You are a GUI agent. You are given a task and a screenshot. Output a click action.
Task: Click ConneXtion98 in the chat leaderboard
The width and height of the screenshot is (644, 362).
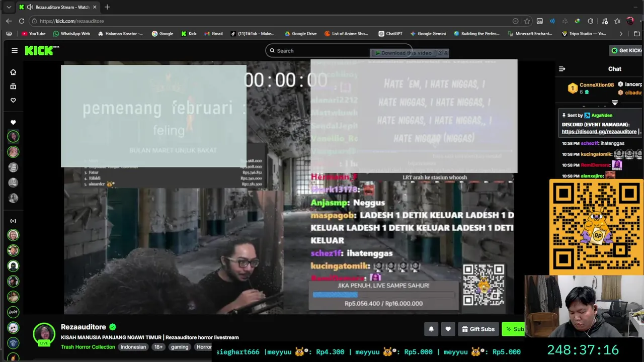click(x=597, y=85)
